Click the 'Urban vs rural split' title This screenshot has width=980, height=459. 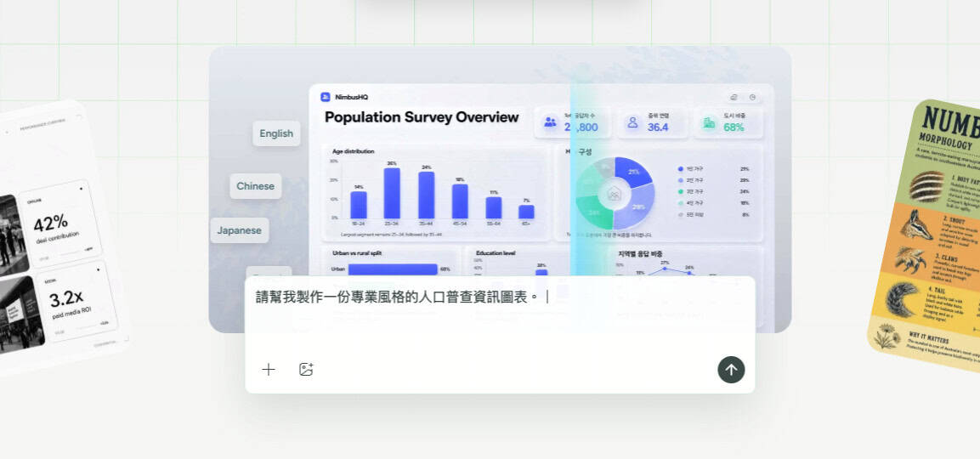357,253
